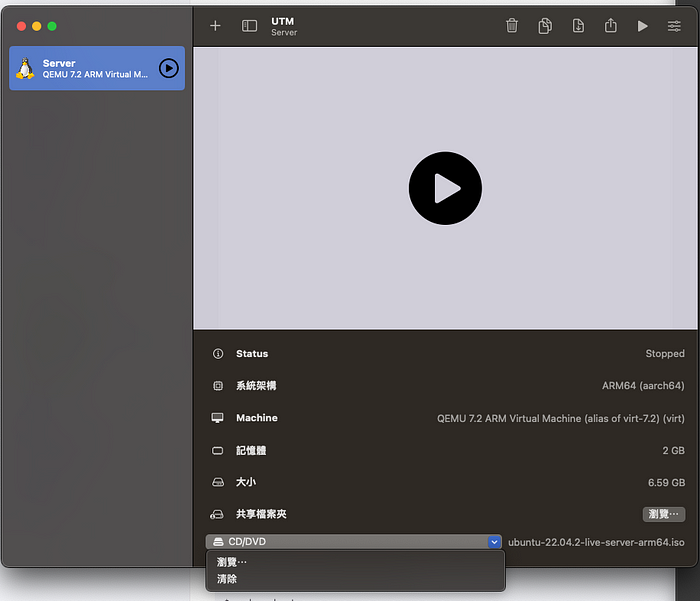This screenshot has width=700, height=601.
Task: Click the blue CD/DVD dropdown chevron
Action: coord(494,542)
